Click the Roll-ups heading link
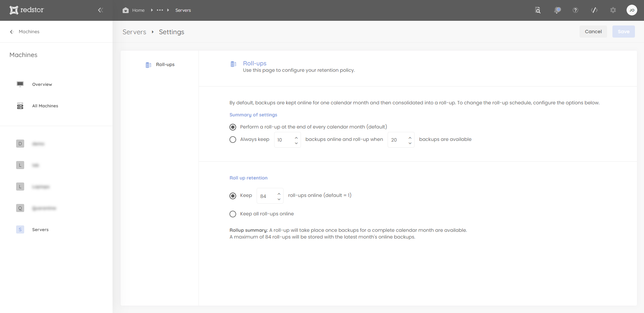Viewport: 644px width, 313px height. (x=255, y=63)
